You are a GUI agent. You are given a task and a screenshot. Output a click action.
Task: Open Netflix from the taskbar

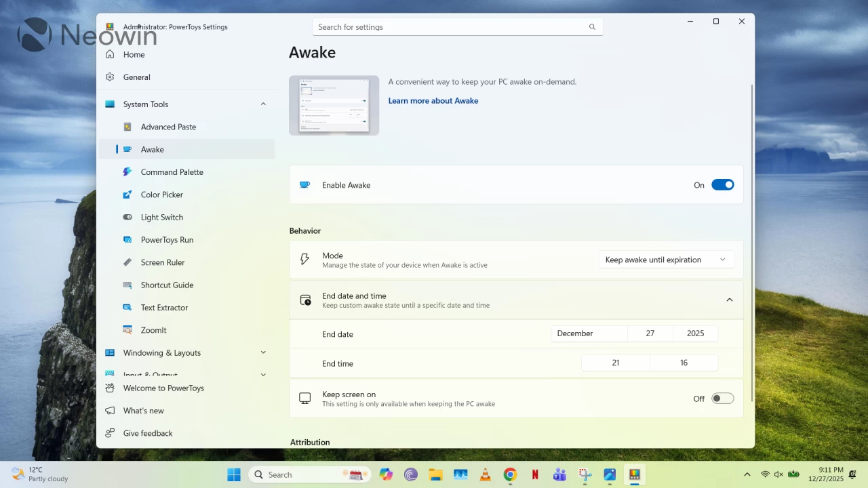[x=535, y=474]
